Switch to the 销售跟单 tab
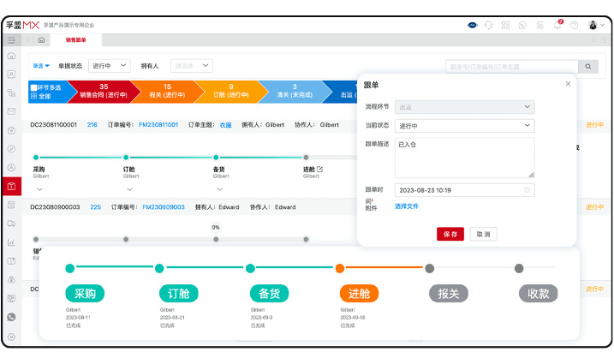 point(75,40)
